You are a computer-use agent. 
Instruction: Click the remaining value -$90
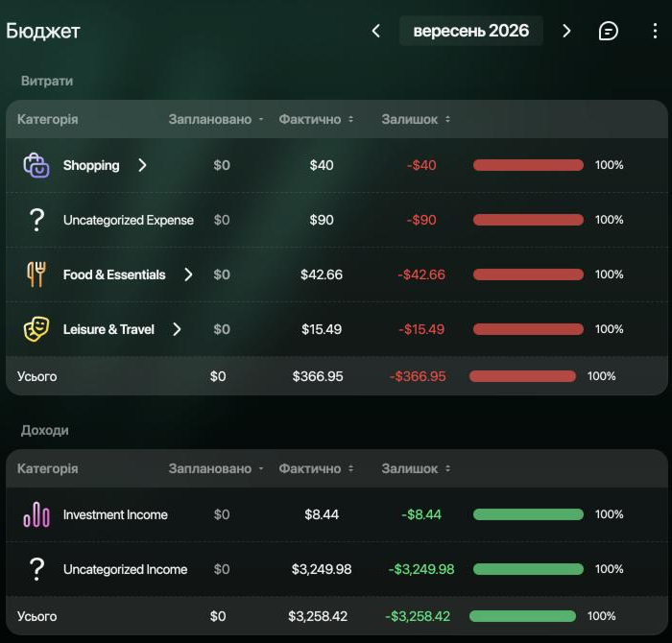point(421,220)
